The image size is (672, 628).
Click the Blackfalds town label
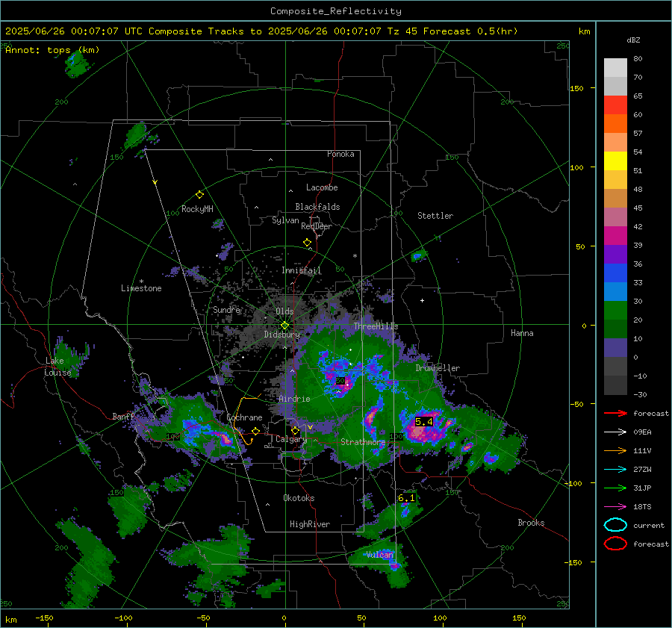(317, 207)
